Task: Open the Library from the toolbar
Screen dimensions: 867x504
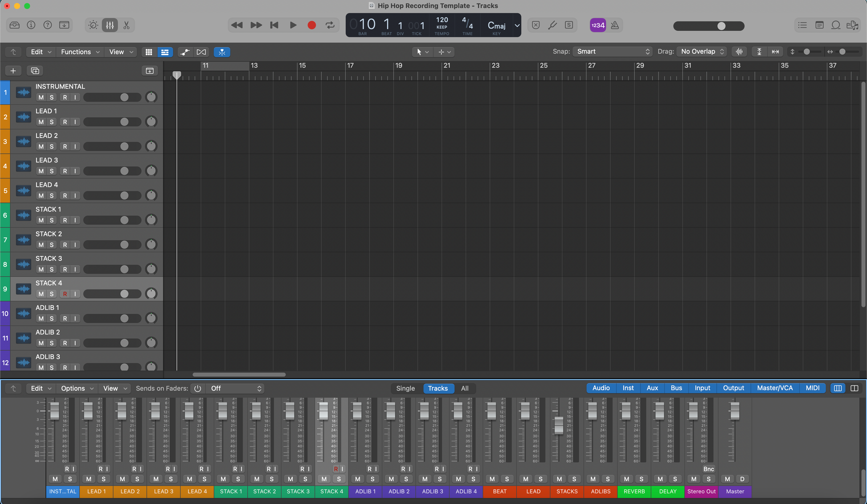Action: tap(14, 25)
